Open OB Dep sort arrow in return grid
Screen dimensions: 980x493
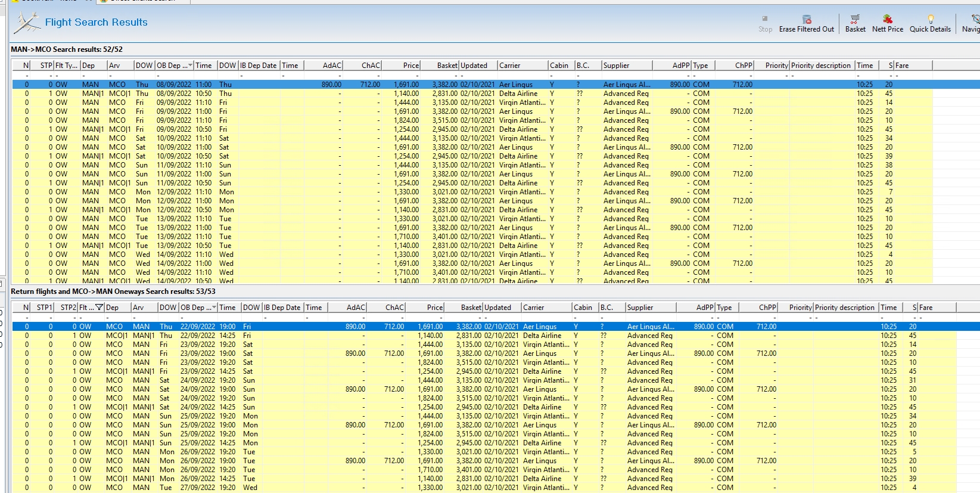[x=214, y=308]
